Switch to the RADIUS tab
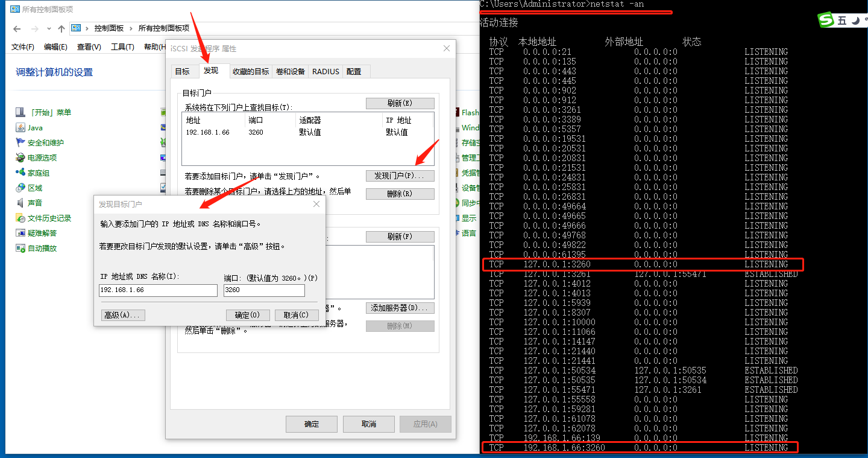868x458 pixels. [x=325, y=71]
